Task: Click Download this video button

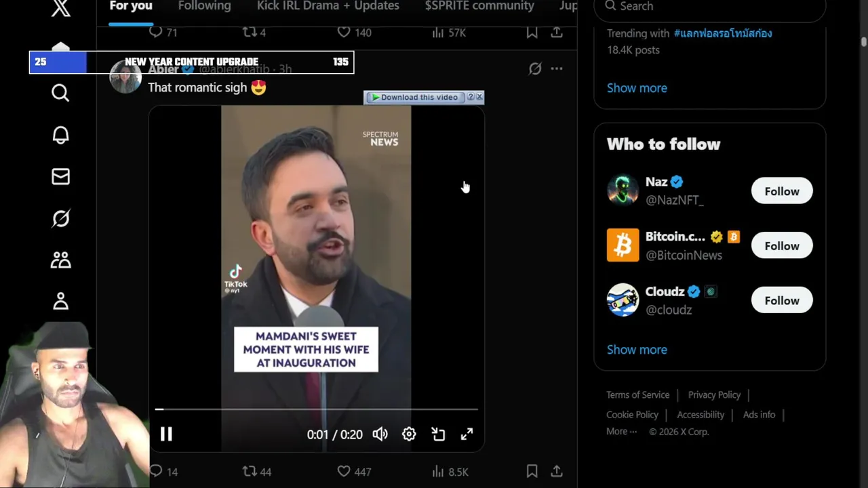Action: 414,97
